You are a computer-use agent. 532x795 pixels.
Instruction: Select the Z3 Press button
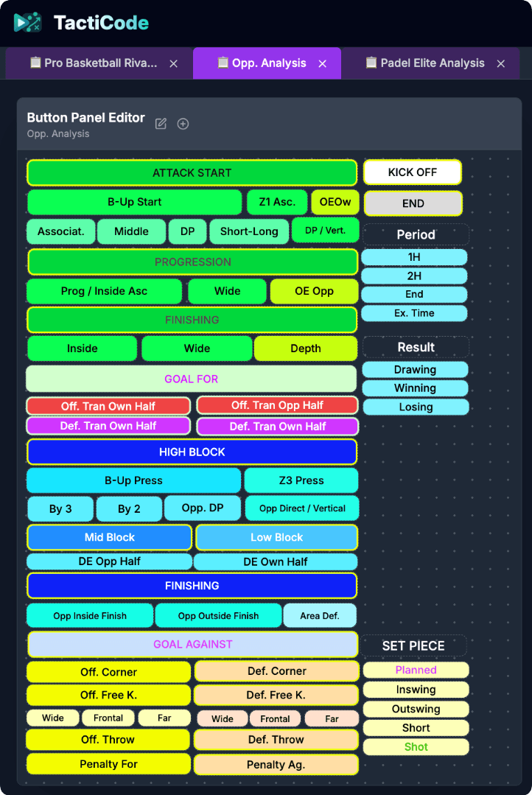[301, 480]
